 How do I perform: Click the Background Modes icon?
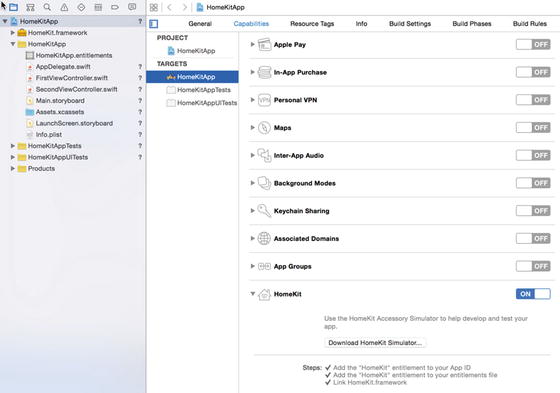pos(264,183)
